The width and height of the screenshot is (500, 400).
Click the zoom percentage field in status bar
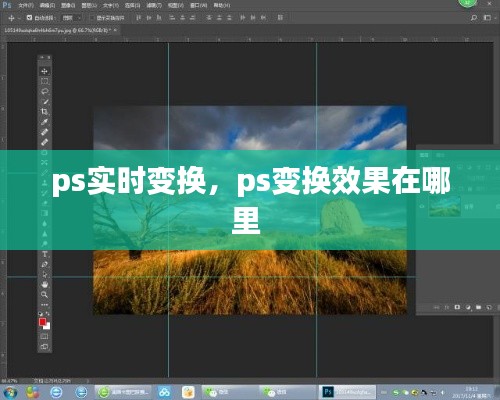pos(9,380)
